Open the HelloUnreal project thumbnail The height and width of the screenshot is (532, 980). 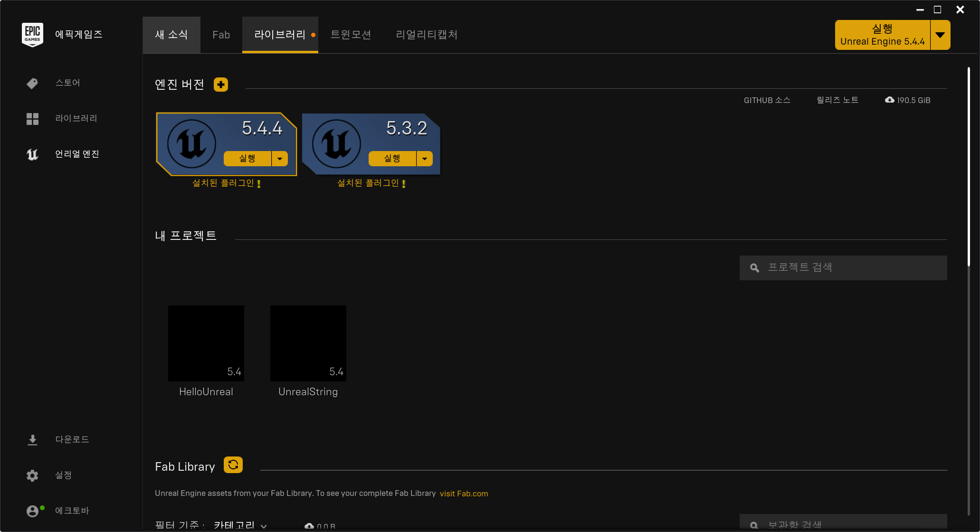click(206, 343)
